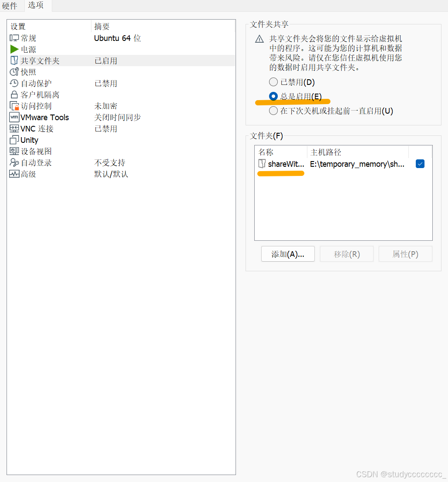
Task: Click the 名称 column header
Action: pyautogui.click(x=281, y=152)
